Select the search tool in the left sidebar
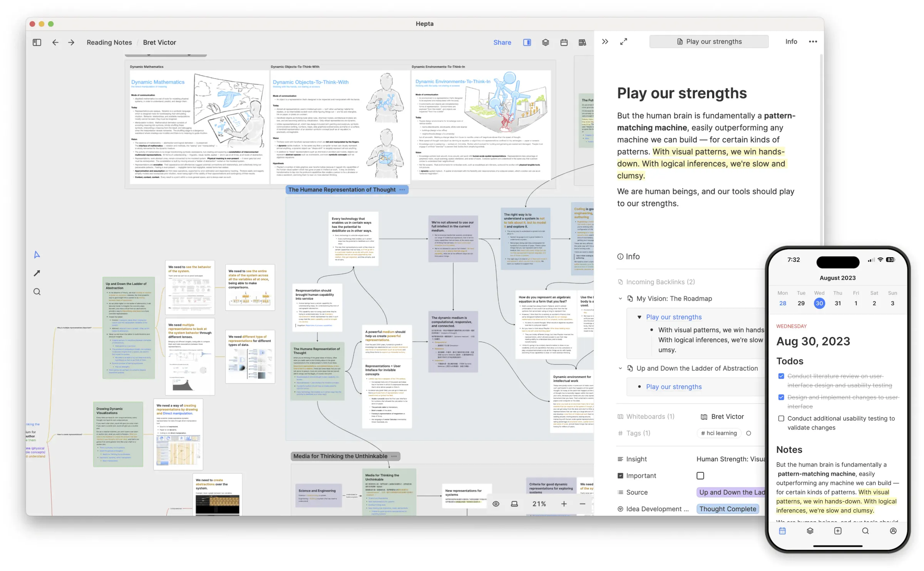This screenshot has height=571, width=924. click(37, 291)
